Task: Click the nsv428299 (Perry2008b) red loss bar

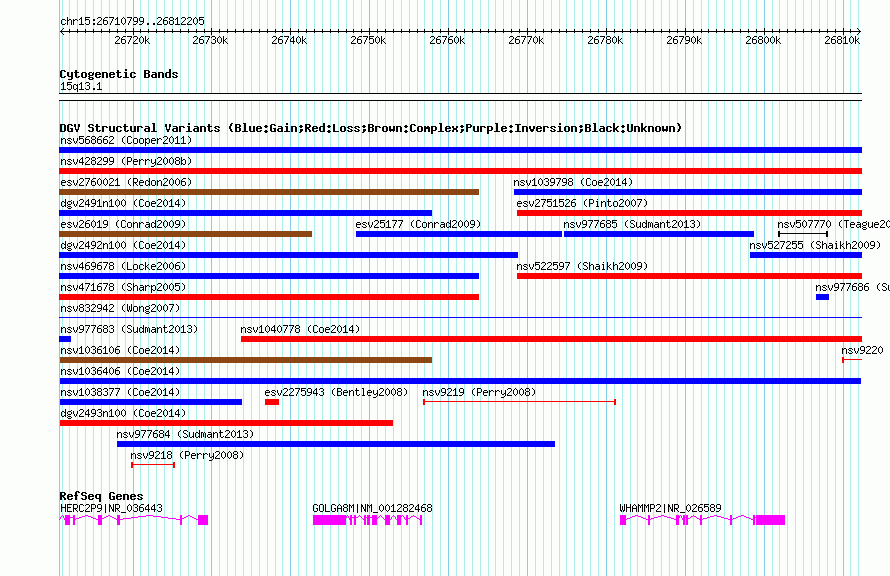Action: 460,171
